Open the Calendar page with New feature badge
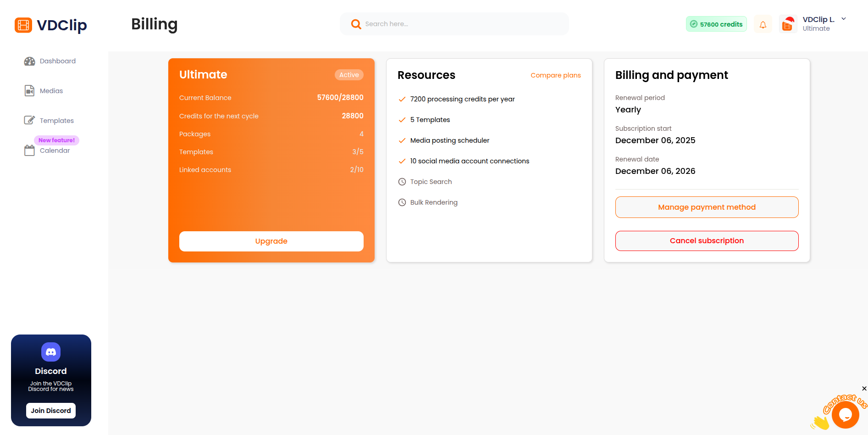 pyautogui.click(x=54, y=150)
